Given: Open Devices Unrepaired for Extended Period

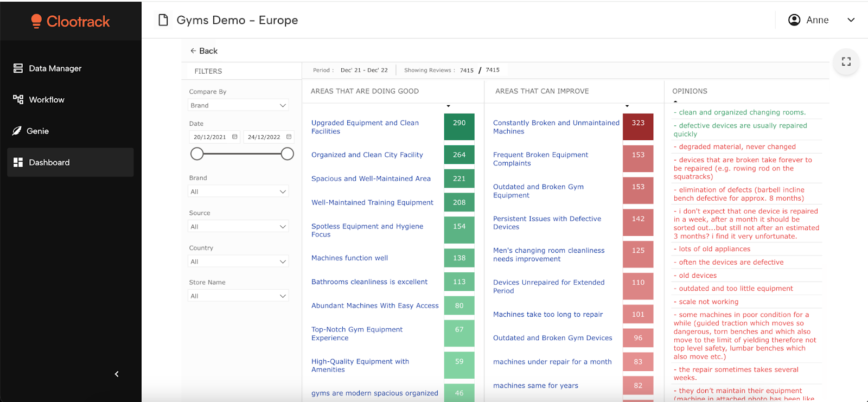Looking at the screenshot, I should (548, 286).
